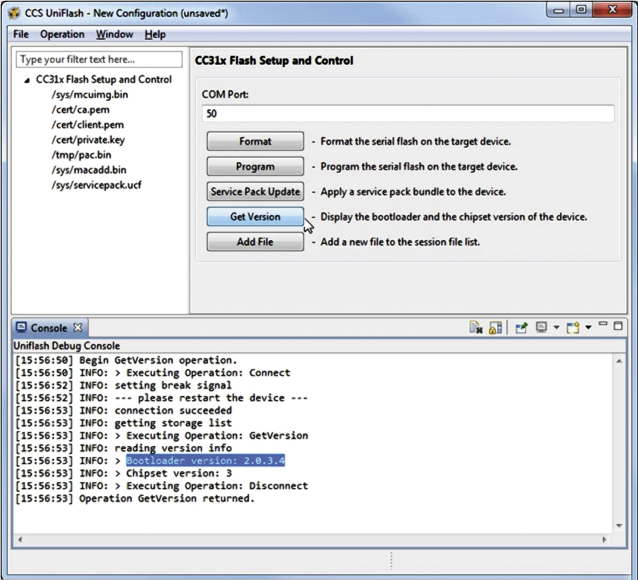Click 'Executing Operation: Disconnect' console line
The image size is (638, 580).
162,486
